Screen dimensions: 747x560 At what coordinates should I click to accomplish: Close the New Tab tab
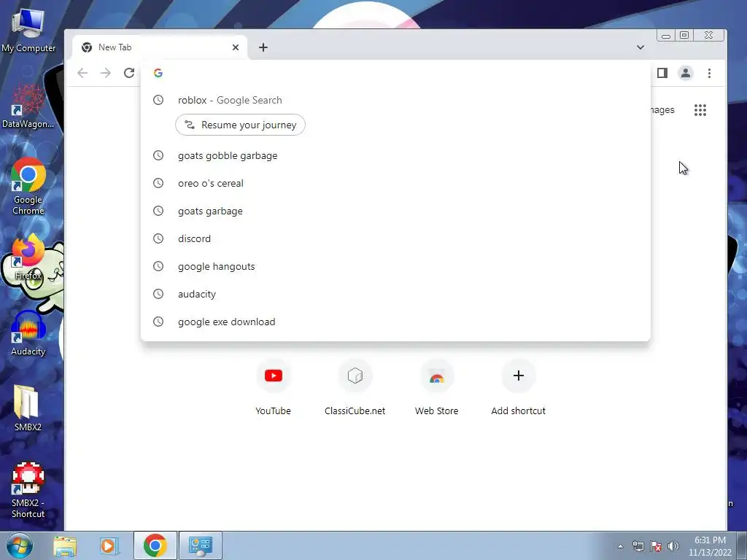pyautogui.click(x=236, y=47)
